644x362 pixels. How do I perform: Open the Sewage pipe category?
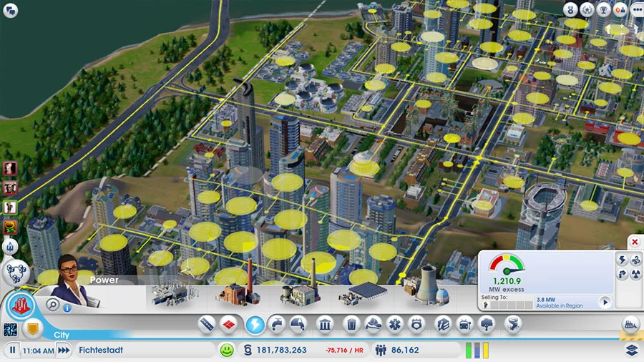298,325
